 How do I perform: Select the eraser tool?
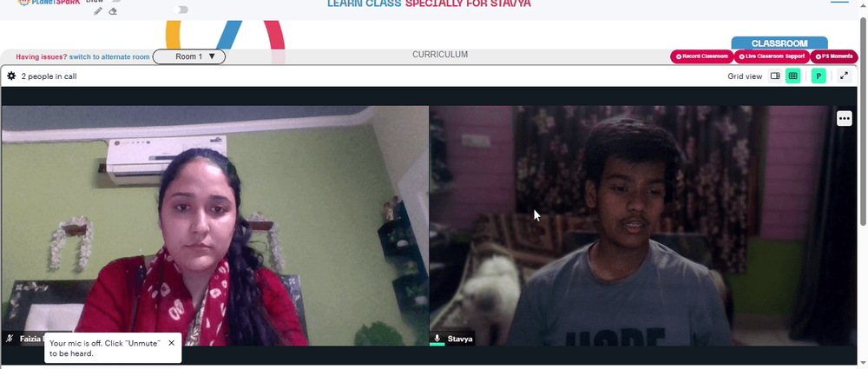point(113,11)
